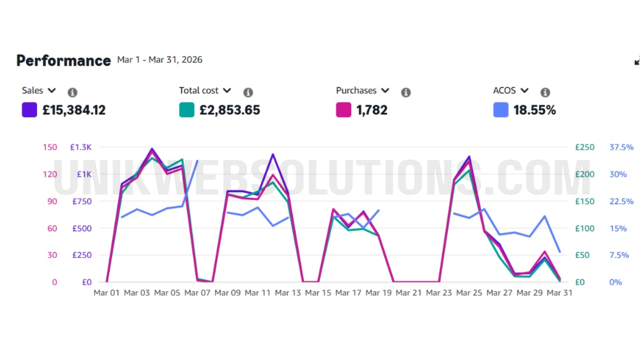Click the magenta Purchases color swatch
Screen dimensions: 644x362
coord(343,110)
